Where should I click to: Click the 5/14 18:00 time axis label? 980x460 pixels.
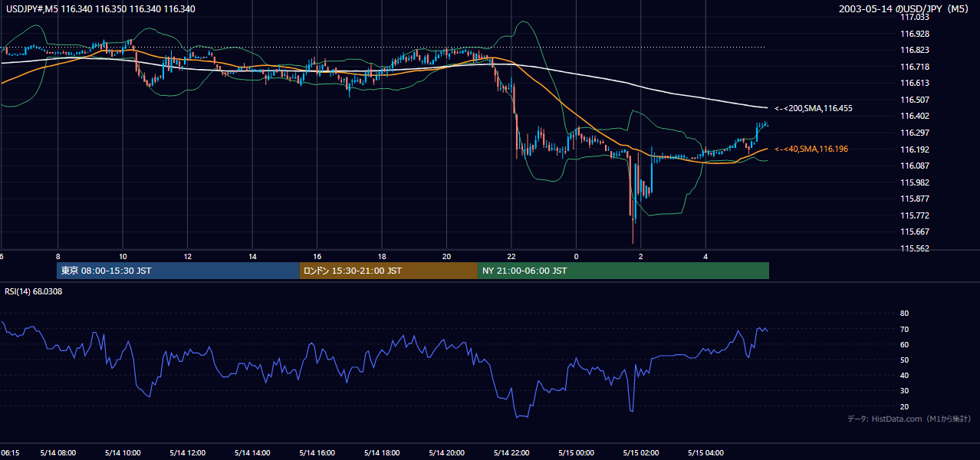tap(383, 453)
